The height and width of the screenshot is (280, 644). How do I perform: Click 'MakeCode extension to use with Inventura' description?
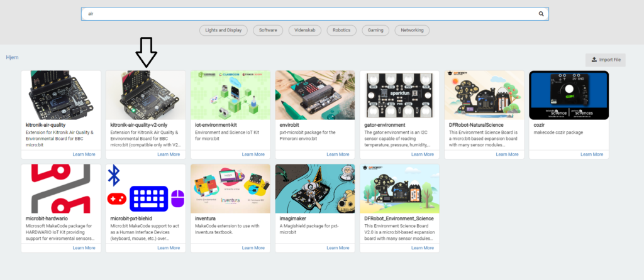coord(227,229)
